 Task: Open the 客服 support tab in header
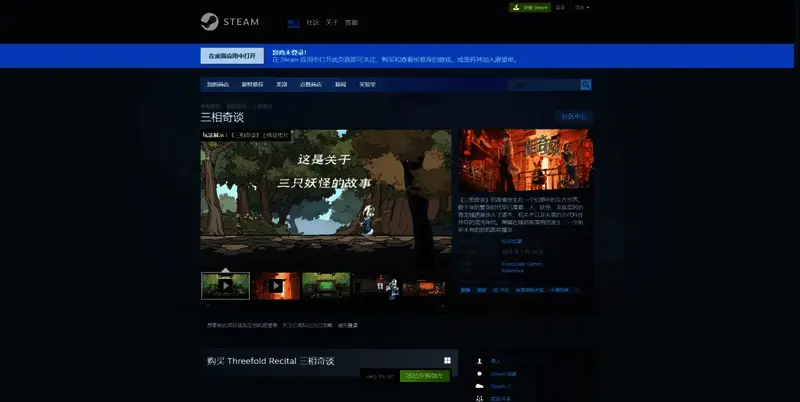351,22
